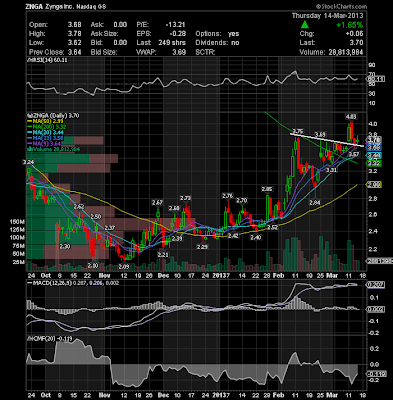The height and width of the screenshot is (400, 393).
Task: Click the ZNGA ticker symbol in header
Action: [35, 6]
